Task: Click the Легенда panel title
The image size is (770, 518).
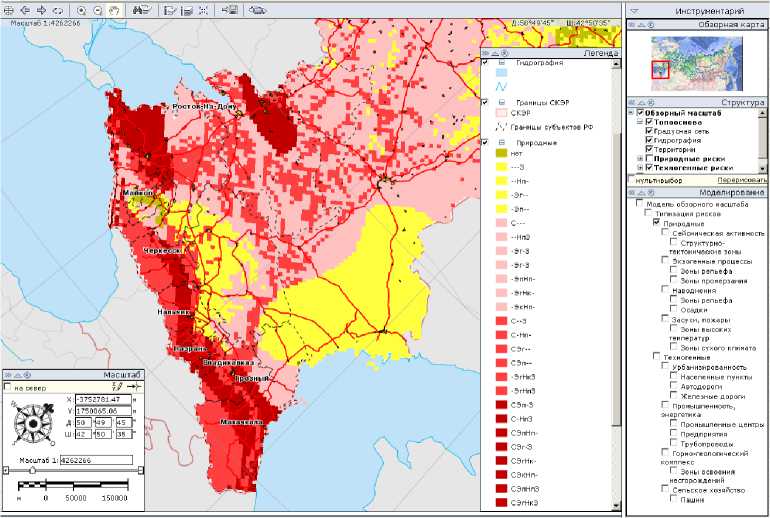Action: tap(600, 54)
